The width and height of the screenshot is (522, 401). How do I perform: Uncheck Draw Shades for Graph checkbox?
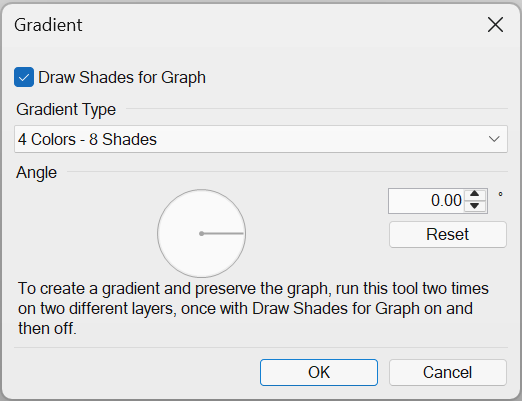coord(24,77)
